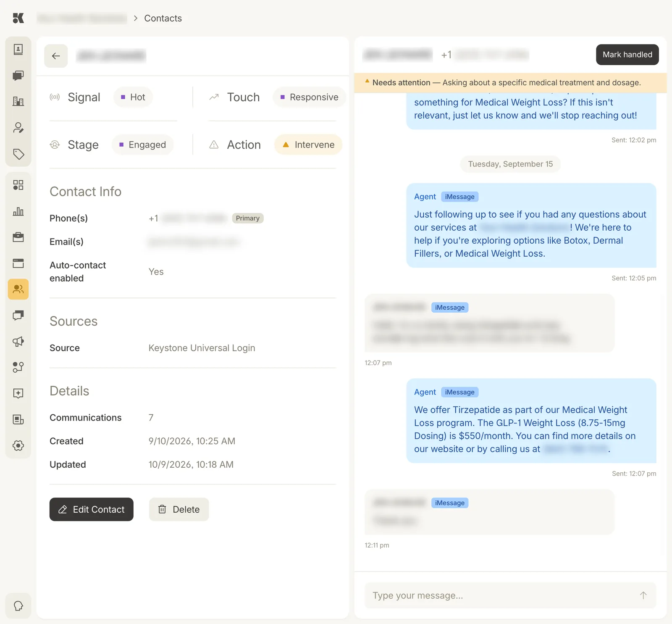Screen dimensions: 672x624
Task: Click the Intervene action badge
Action: pos(308,145)
